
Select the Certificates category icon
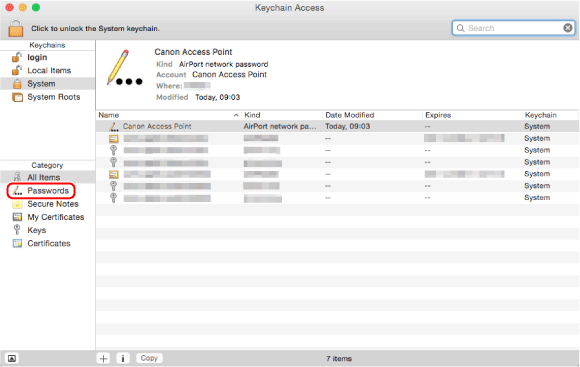17,243
